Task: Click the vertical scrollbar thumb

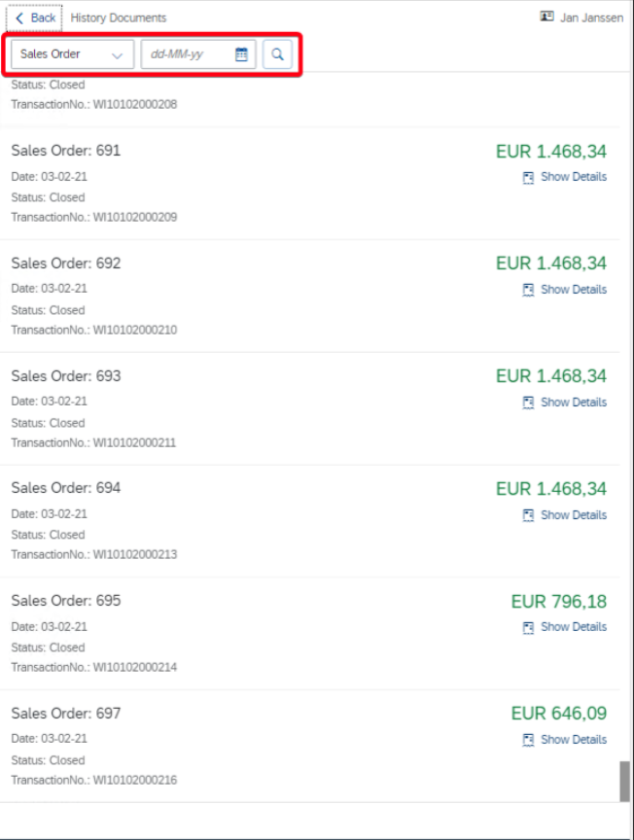Action: click(624, 782)
